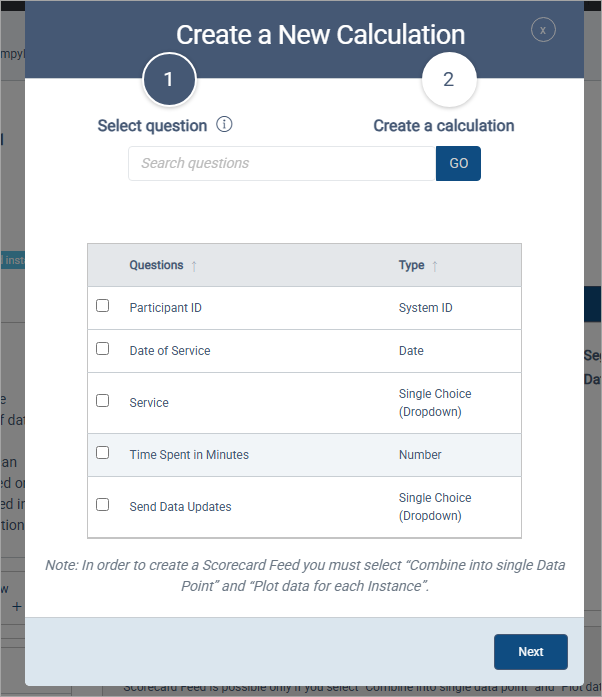Click the Questions column header
The image size is (602, 697).
pyautogui.click(x=156, y=265)
